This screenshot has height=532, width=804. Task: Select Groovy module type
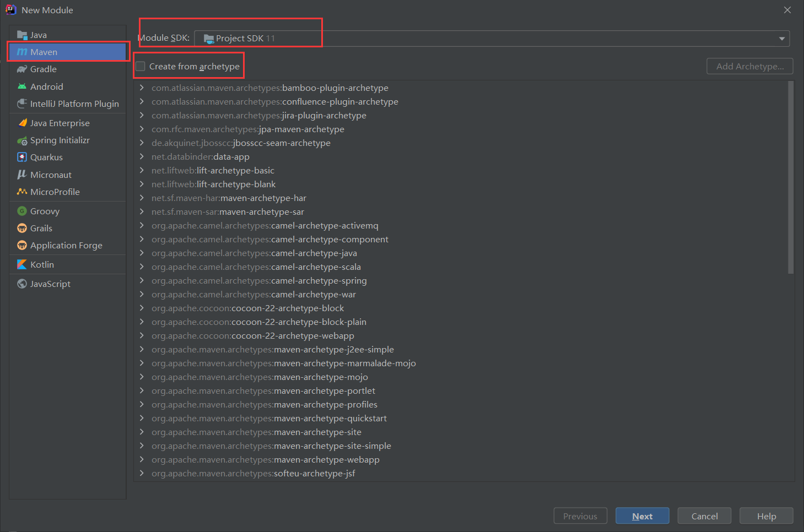click(68, 211)
